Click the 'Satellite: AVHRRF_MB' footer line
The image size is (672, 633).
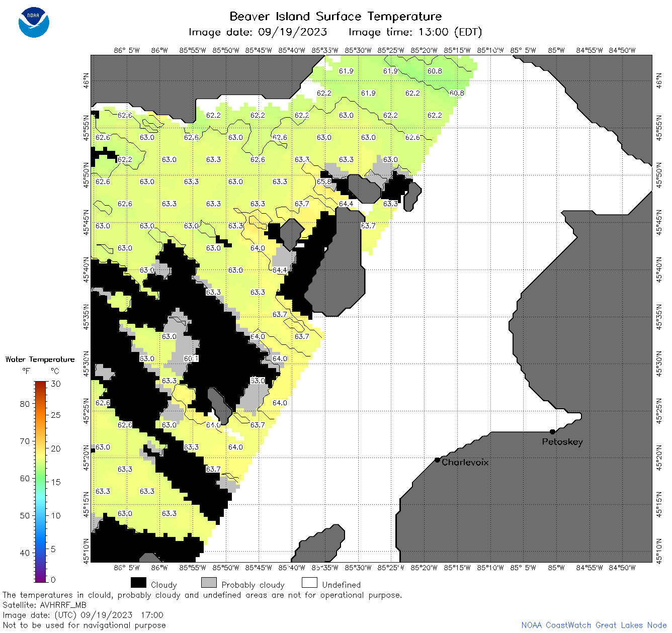click(44, 605)
